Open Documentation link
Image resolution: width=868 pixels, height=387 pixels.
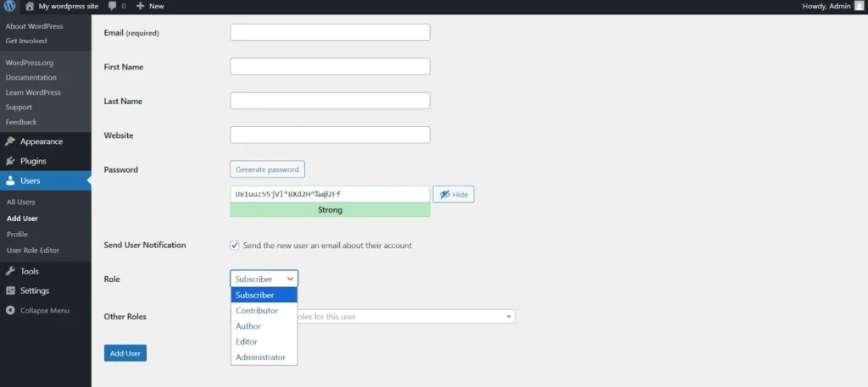point(31,77)
